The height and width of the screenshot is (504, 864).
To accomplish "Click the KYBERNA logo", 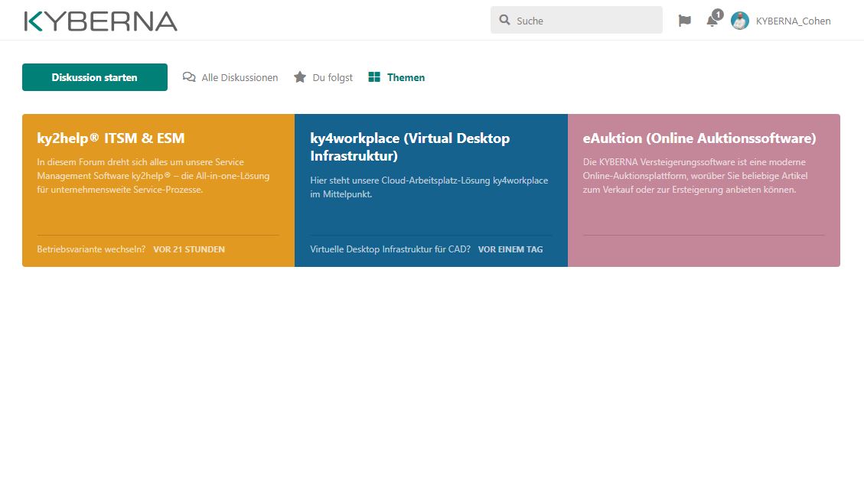I will (x=101, y=21).
